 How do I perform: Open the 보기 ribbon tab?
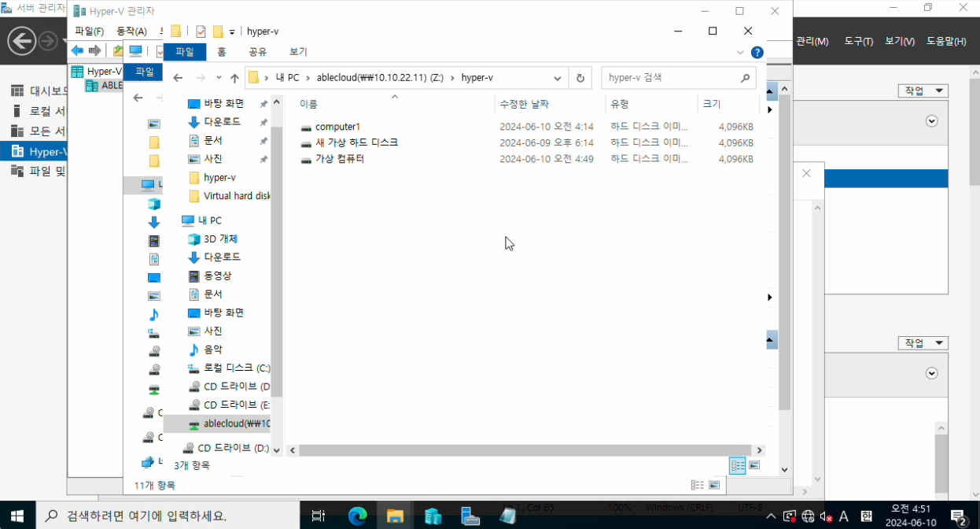298,52
